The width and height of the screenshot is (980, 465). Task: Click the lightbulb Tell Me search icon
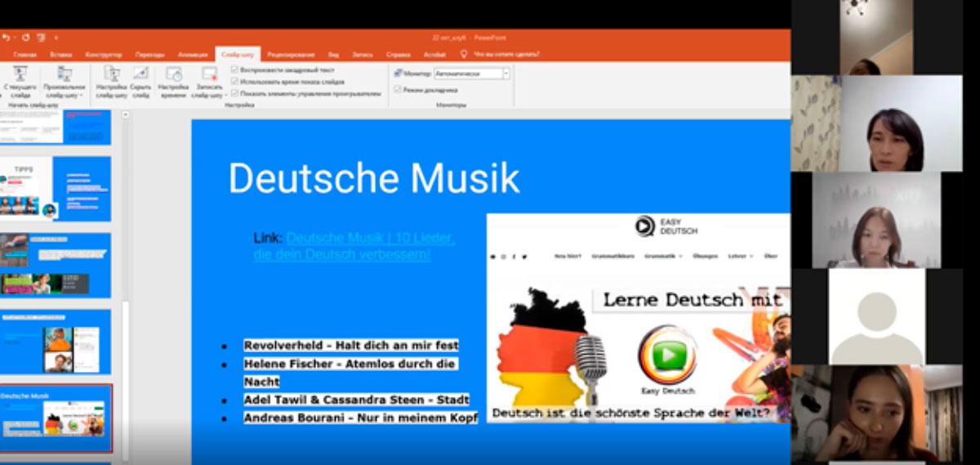[465, 54]
